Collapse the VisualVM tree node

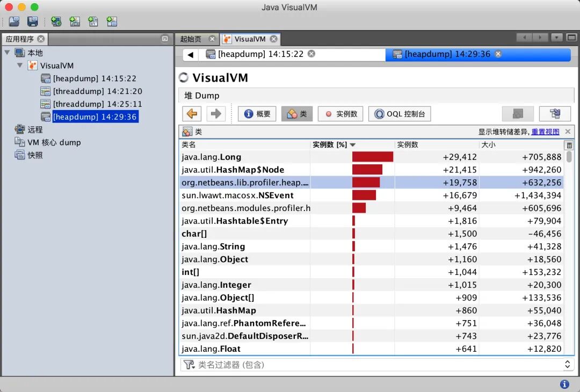tap(20, 66)
